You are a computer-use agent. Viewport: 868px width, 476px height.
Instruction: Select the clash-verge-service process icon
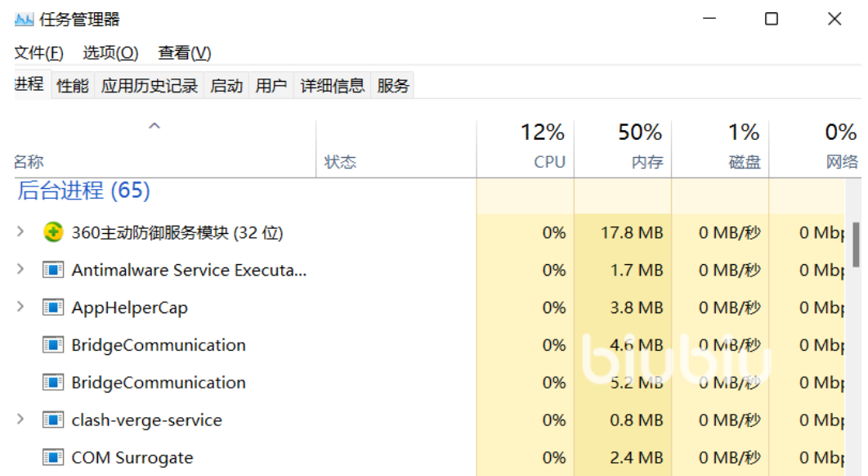coord(53,420)
